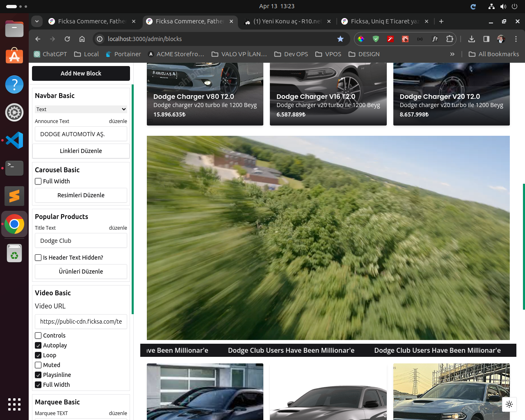Image resolution: width=525 pixels, height=420 pixels.
Task: Open Settings gear in the dock
Action: tap(14, 112)
